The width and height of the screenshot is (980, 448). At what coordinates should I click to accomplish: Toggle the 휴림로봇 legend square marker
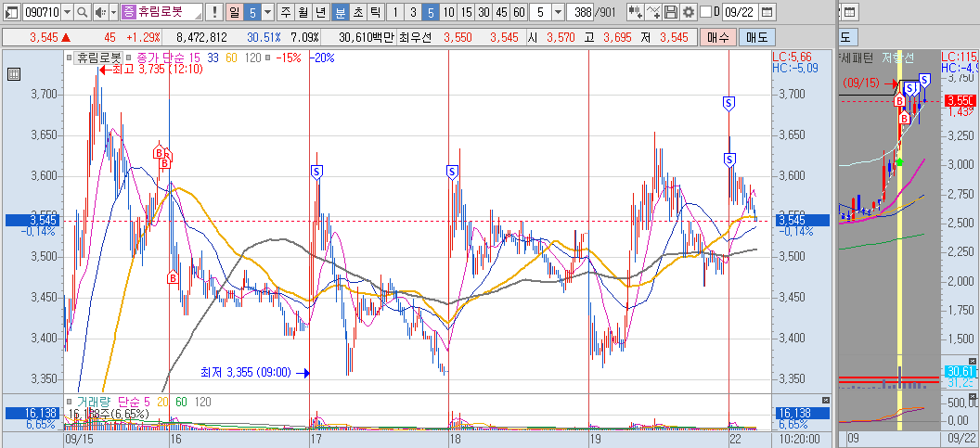pos(68,58)
